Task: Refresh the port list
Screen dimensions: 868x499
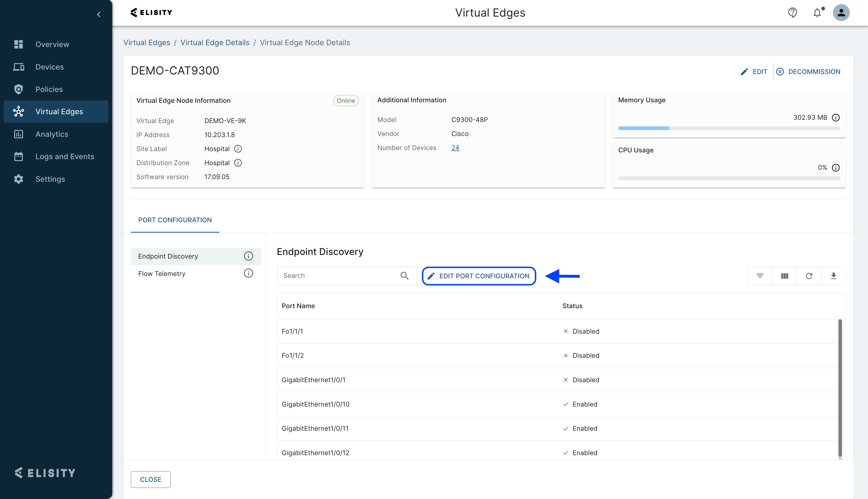Action: [x=809, y=276]
